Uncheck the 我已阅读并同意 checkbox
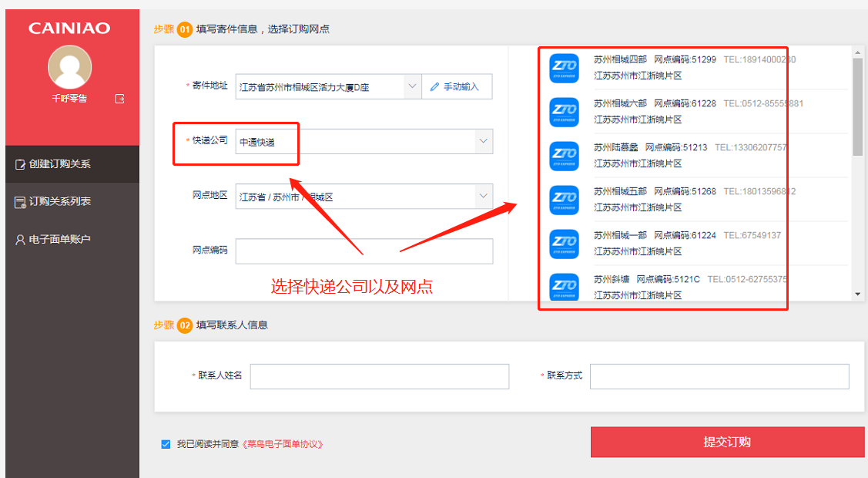The image size is (868, 478). tap(166, 444)
